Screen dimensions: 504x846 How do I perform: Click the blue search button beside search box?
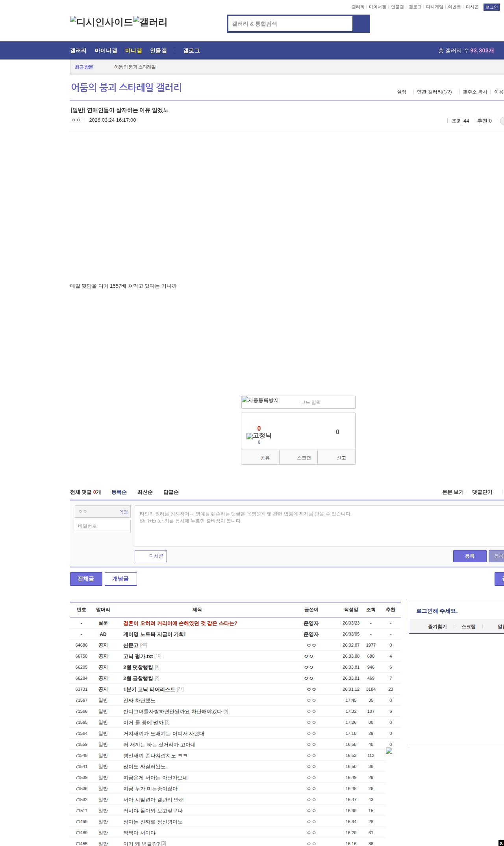coord(361,24)
